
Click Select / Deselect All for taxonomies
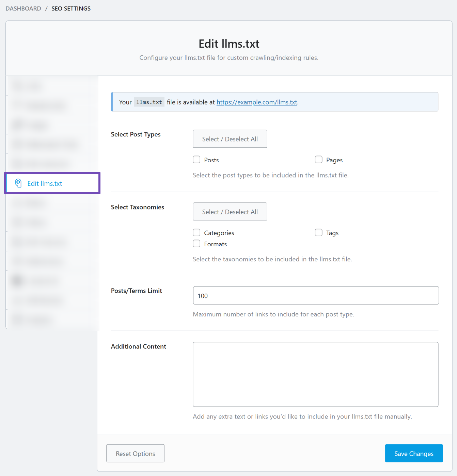click(x=230, y=211)
